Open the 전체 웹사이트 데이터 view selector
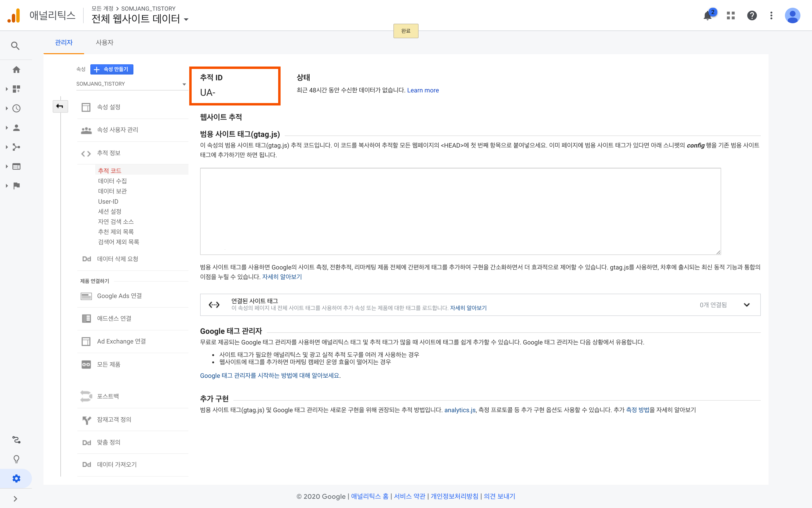The width and height of the screenshot is (812, 508). [140, 19]
